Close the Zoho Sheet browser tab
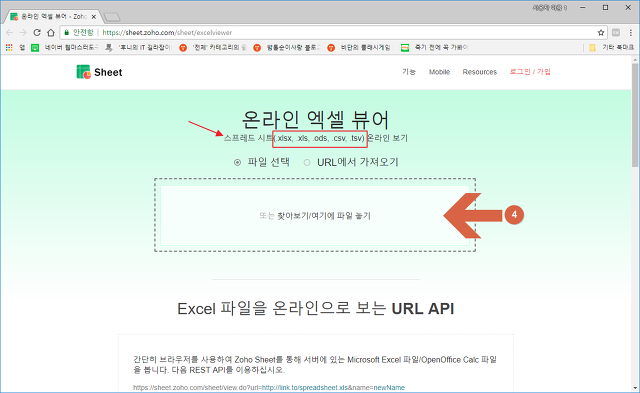Viewport: 640px width, 393px height. tap(93, 17)
